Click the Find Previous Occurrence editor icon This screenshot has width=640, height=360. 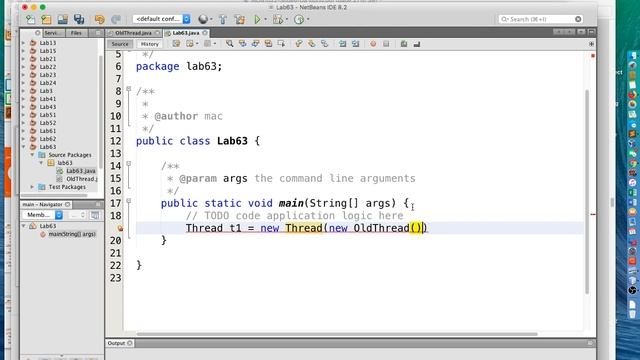point(242,44)
